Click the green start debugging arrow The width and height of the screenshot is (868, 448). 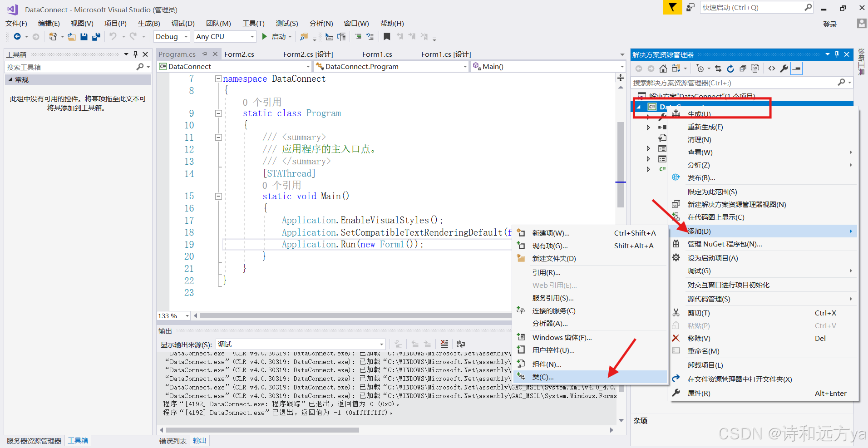click(265, 36)
